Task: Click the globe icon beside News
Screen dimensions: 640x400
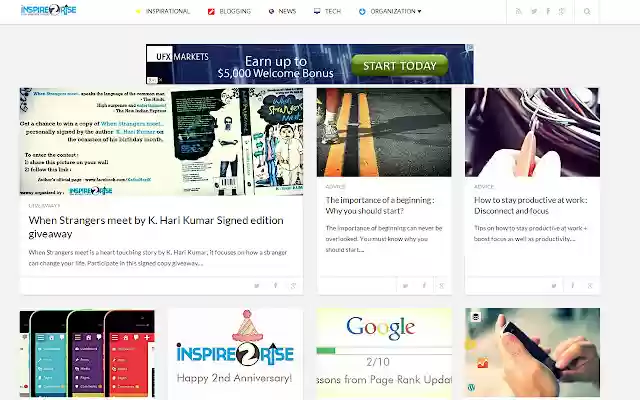Action: (271, 11)
